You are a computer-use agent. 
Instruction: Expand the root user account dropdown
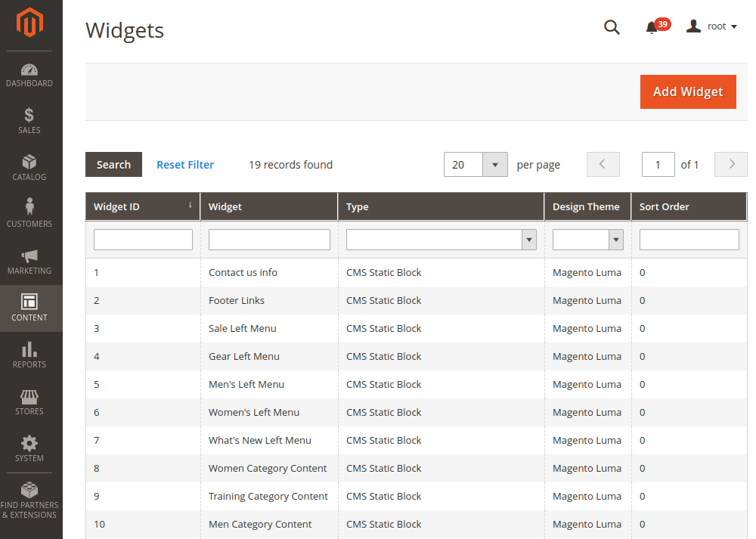pyautogui.click(x=711, y=26)
